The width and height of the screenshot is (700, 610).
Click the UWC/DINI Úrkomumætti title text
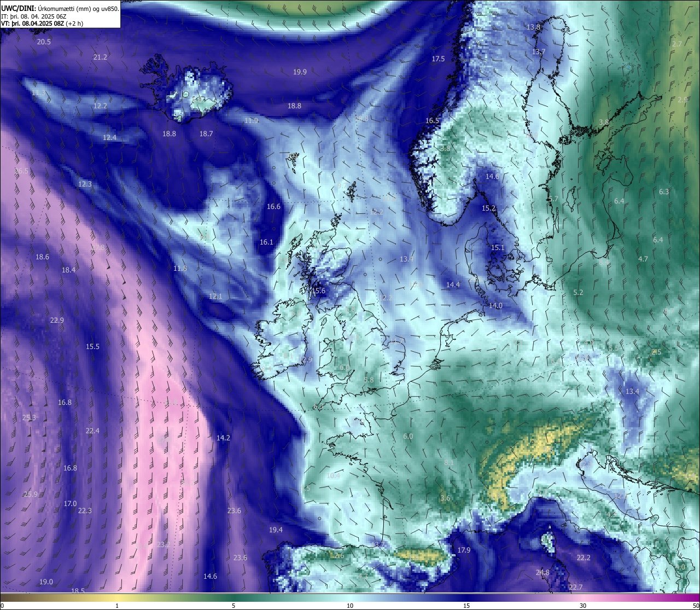coord(60,8)
